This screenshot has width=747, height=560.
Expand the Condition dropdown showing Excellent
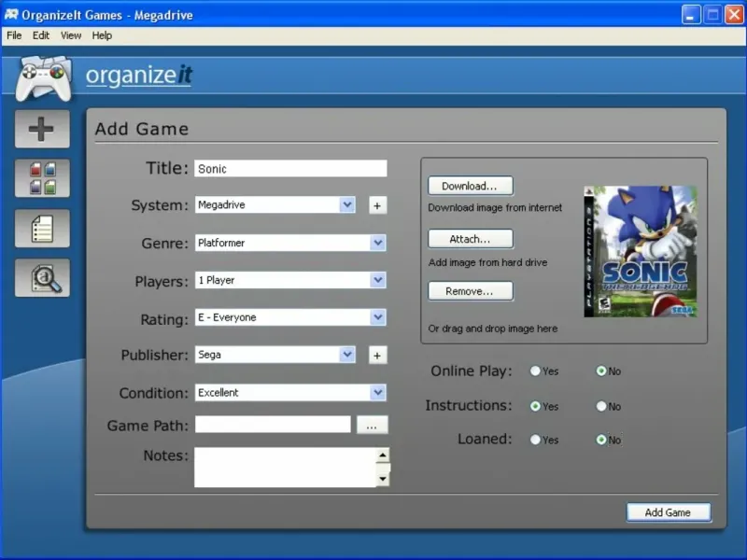[x=290, y=393]
